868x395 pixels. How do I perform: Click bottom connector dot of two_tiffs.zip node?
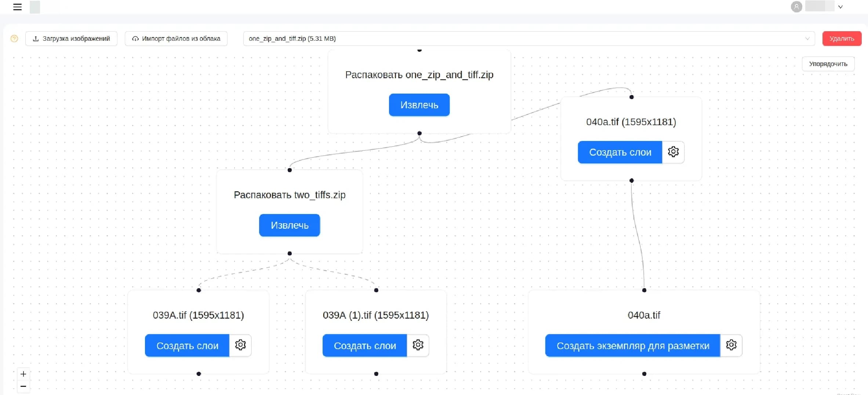(x=290, y=253)
